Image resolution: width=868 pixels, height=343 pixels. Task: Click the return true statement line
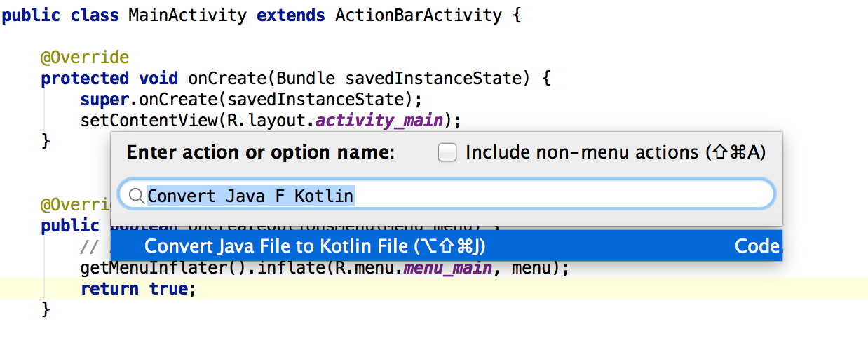(x=138, y=288)
